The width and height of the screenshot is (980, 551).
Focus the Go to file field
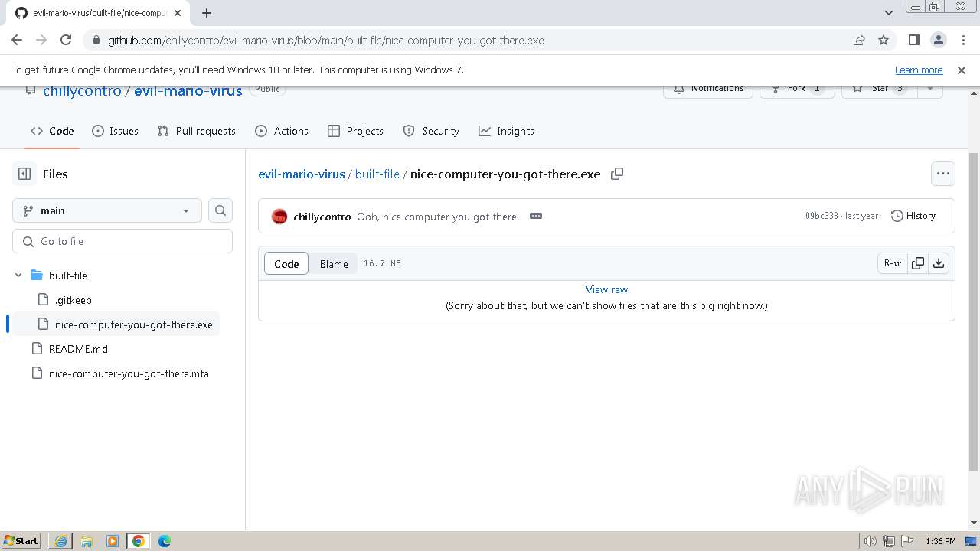[x=122, y=241]
